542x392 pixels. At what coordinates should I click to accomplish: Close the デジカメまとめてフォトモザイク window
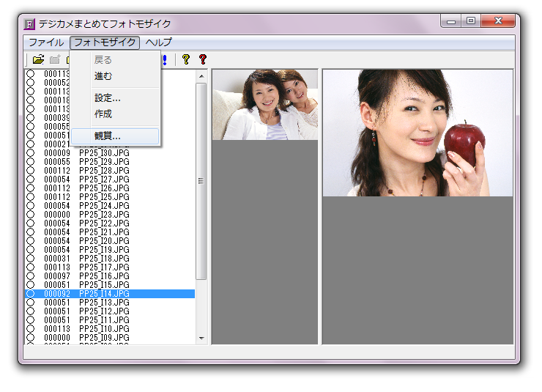(x=498, y=21)
